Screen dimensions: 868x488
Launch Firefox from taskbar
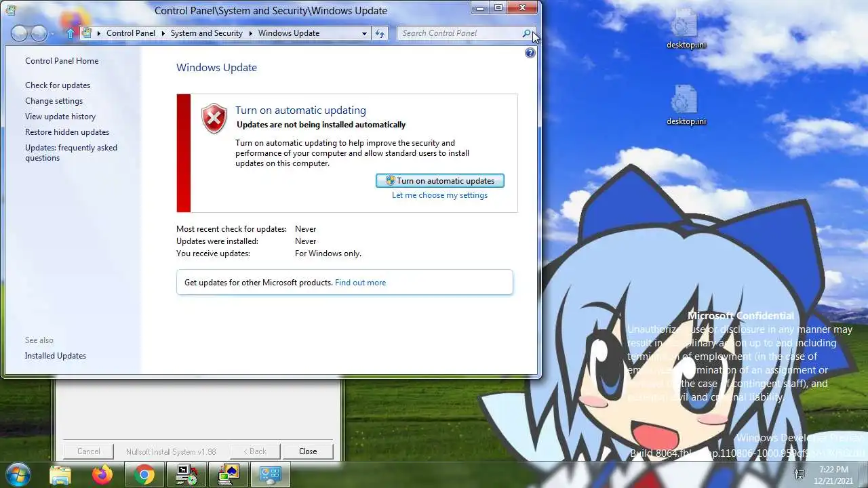(x=102, y=474)
